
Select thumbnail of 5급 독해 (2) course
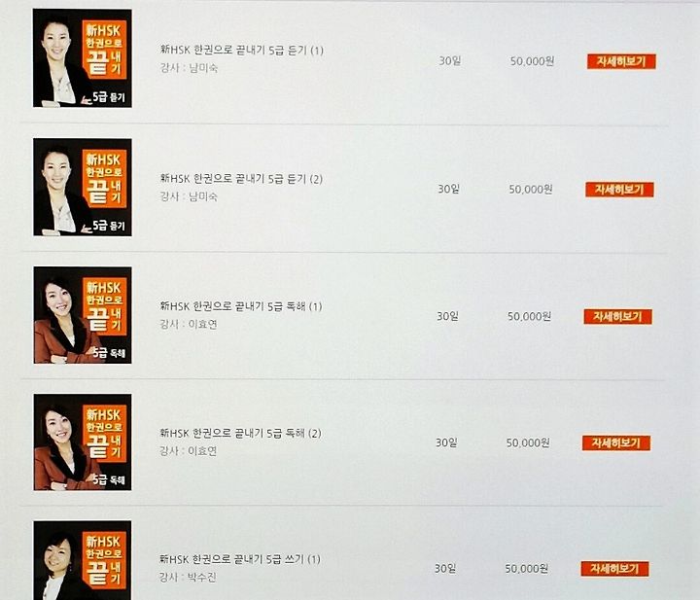point(82,441)
